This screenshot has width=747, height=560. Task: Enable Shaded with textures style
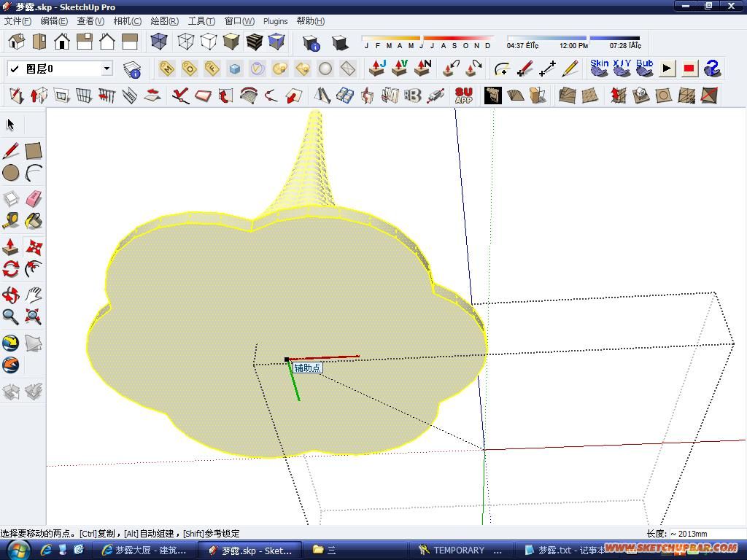tap(254, 42)
